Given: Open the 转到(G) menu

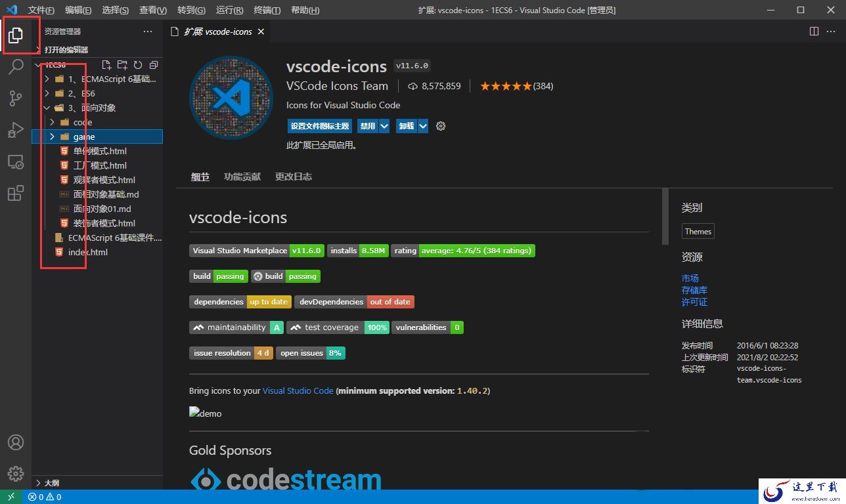Looking at the screenshot, I should (x=191, y=10).
